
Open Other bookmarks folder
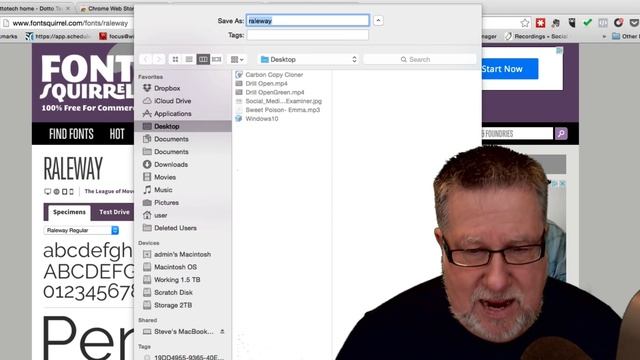point(625,36)
